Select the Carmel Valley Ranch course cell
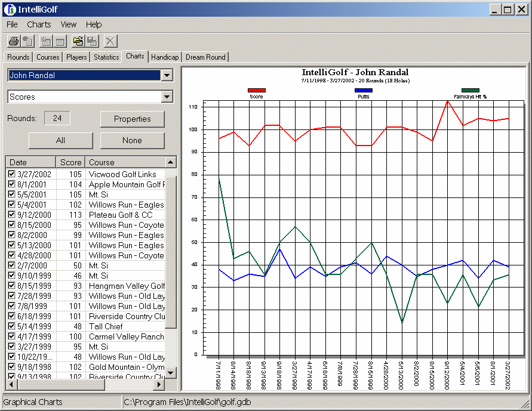 [x=126, y=336]
